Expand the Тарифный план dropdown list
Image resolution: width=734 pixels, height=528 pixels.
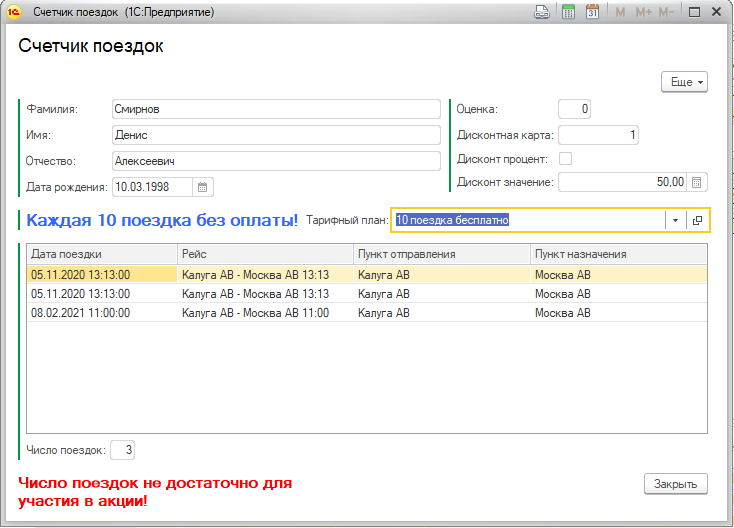click(x=675, y=220)
